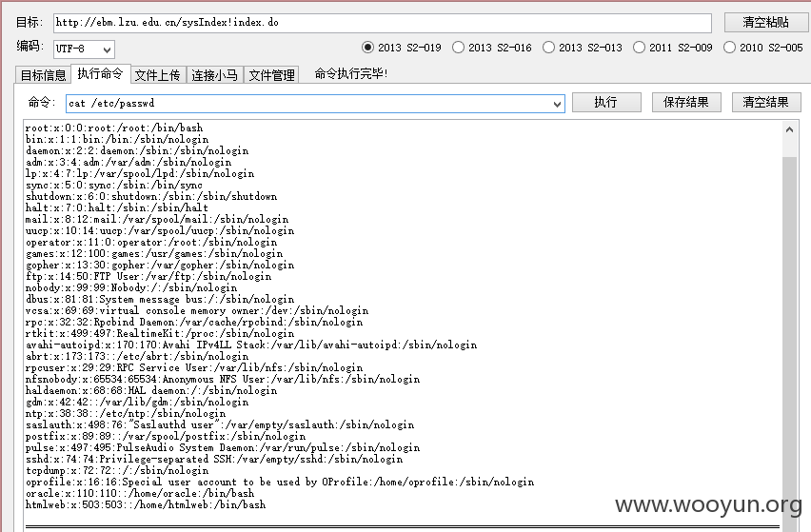This screenshot has width=811, height=532.
Task: Expand the command history dropdown arrow
Action: (557, 104)
